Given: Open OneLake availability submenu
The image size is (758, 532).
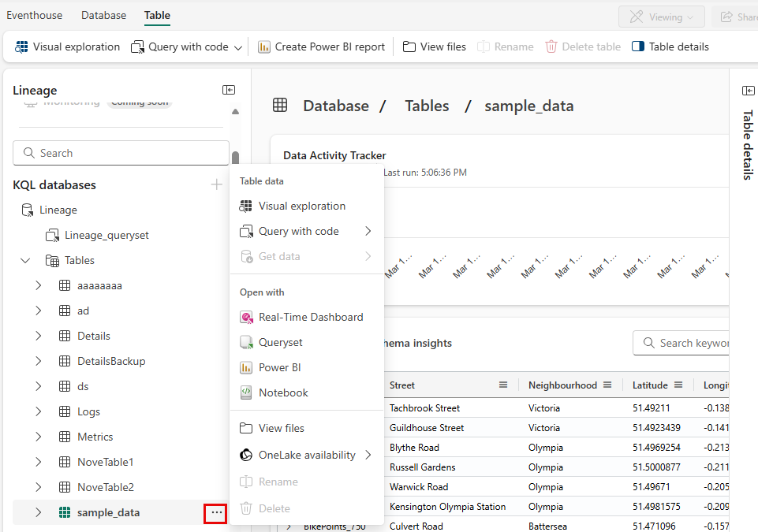Looking at the screenshot, I should click(x=306, y=455).
